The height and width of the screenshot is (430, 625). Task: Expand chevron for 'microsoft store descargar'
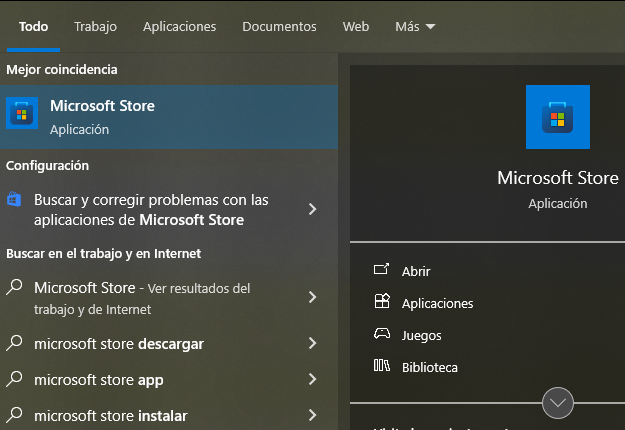click(x=312, y=343)
